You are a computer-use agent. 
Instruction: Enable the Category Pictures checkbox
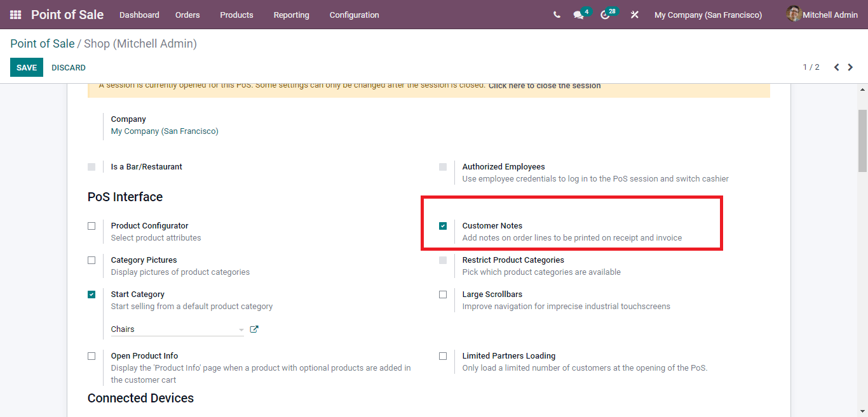(92, 260)
